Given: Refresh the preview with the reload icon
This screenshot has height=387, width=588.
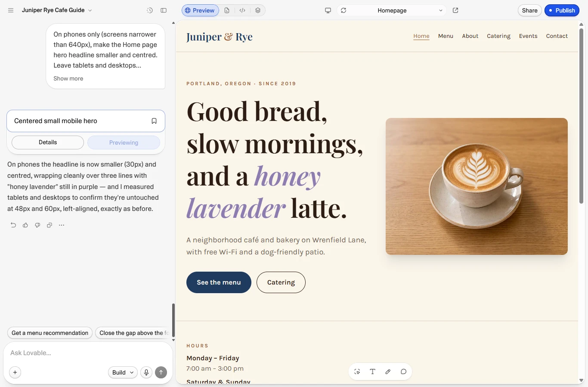Looking at the screenshot, I should (x=344, y=10).
